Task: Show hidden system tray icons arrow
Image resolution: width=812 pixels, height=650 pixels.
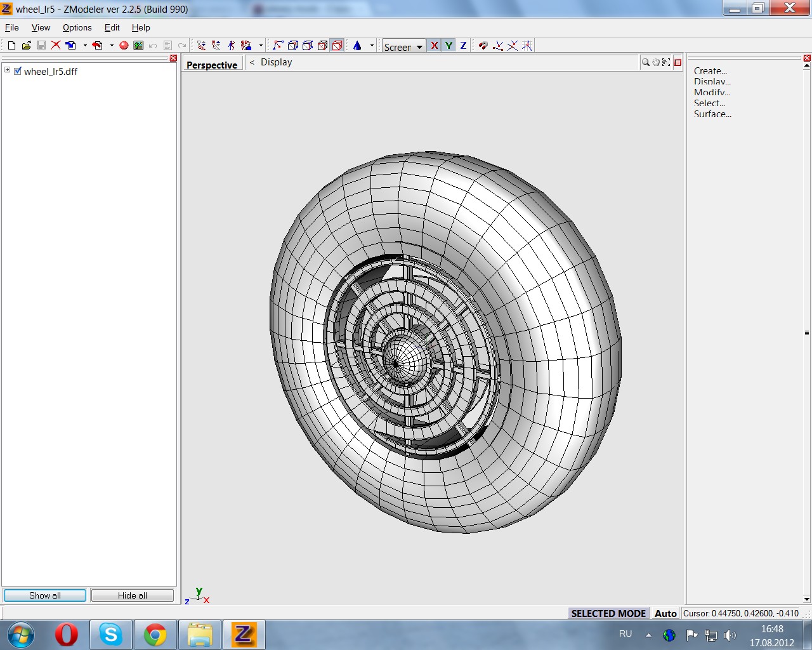Action: coord(648,635)
